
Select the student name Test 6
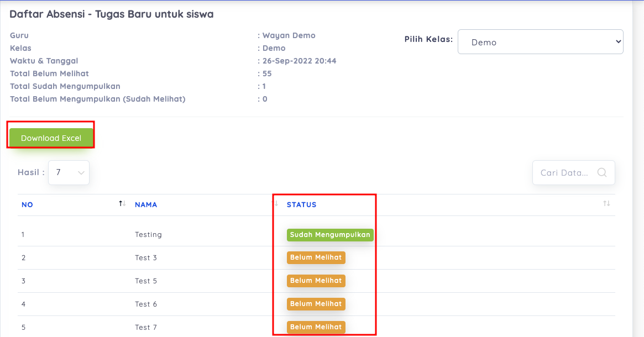(x=146, y=304)
